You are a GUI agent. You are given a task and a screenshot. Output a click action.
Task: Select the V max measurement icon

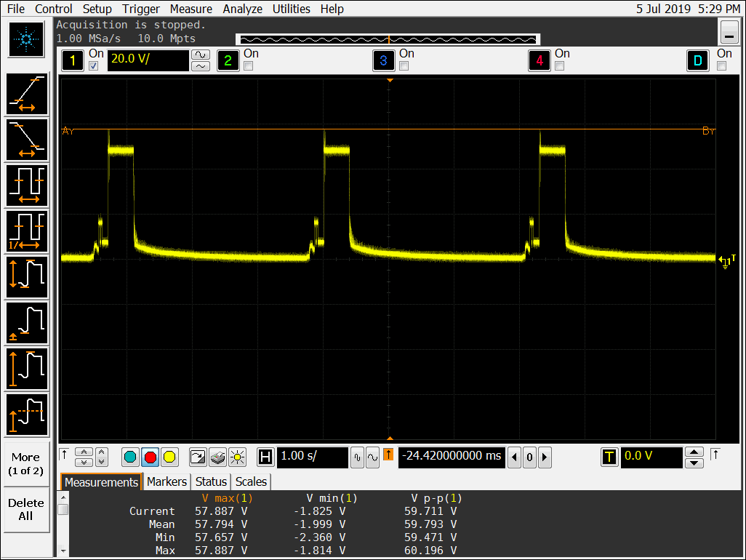point(27,369)
